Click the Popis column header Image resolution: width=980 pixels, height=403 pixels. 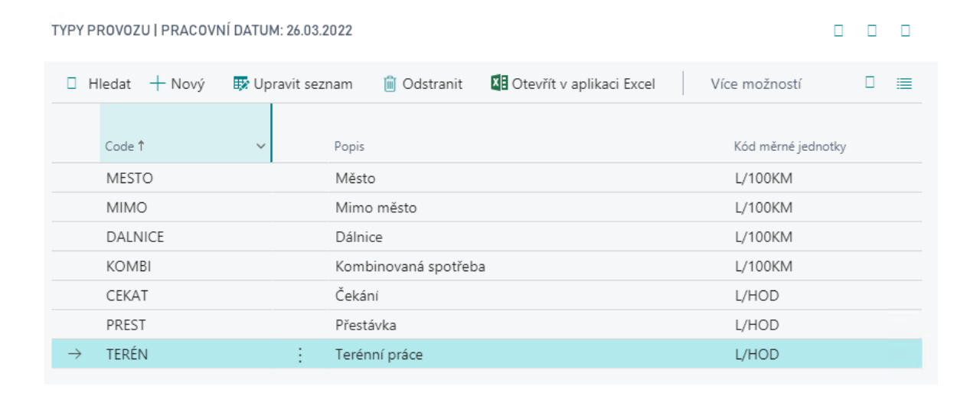(349, 147)
